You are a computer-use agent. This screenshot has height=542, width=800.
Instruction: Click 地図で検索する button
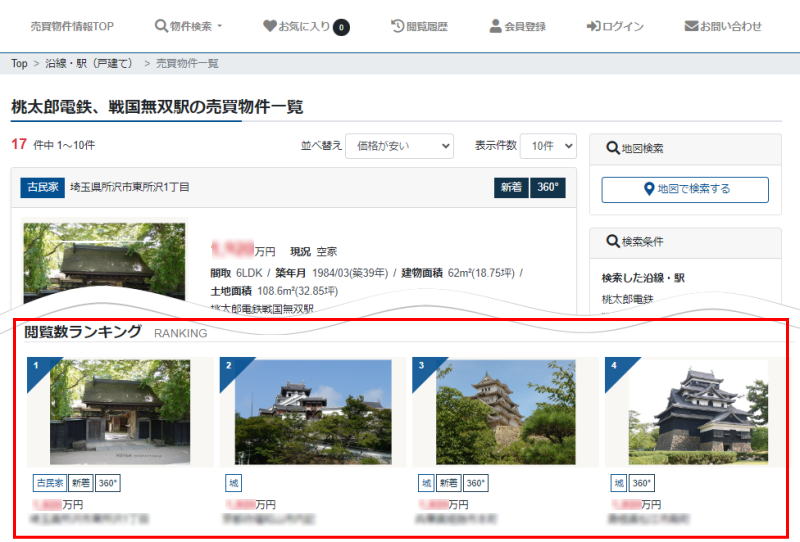tap(685, 189)
